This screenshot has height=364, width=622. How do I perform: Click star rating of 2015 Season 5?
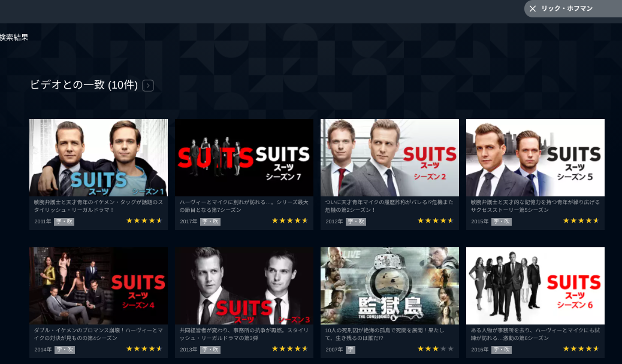pos(581,221)
